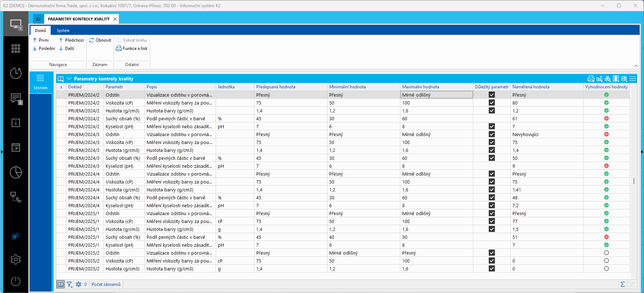This screenshot has width=644, height=293.
Task: Toggle Důležitý parametr for PRIJEM/2025/2 Viskozita
Action: tap(492, 261)
